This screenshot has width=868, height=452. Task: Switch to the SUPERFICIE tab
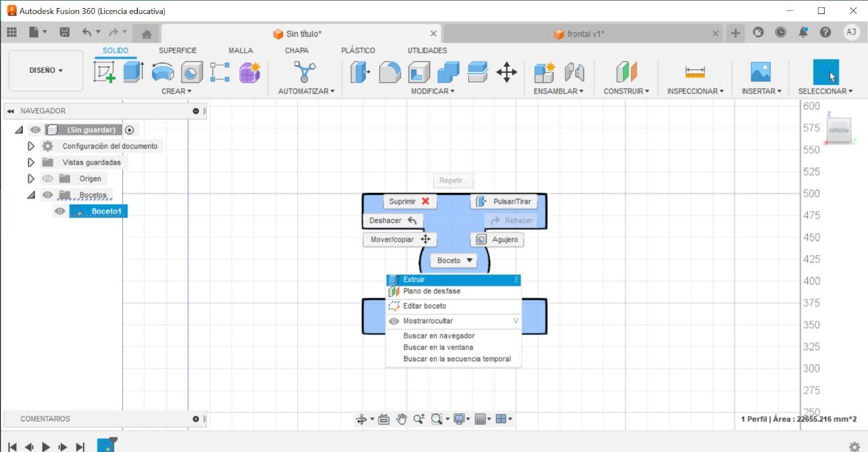point(178,51)
